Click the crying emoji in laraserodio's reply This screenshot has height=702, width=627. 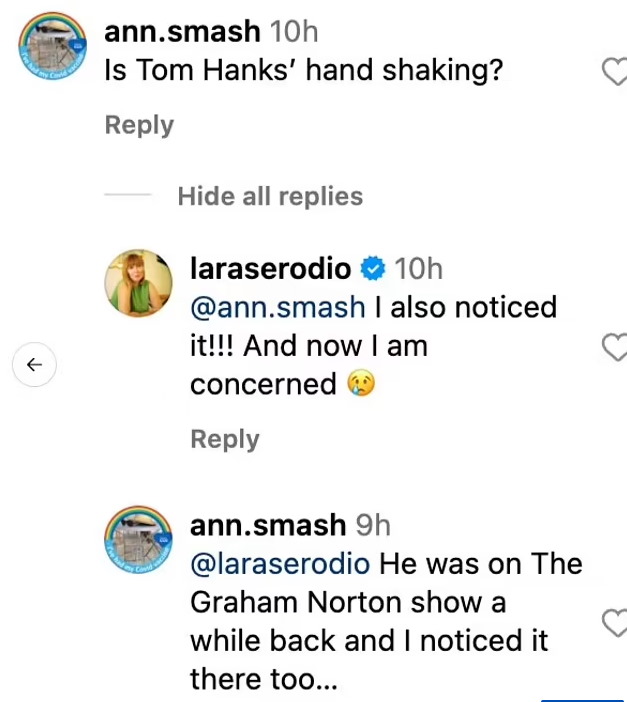coord(360,385)
